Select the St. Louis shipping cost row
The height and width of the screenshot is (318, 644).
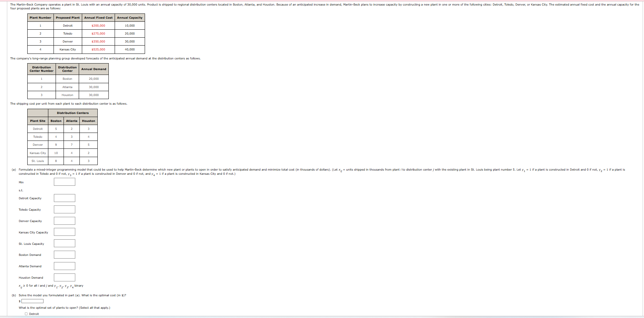[x=37, y=161]
